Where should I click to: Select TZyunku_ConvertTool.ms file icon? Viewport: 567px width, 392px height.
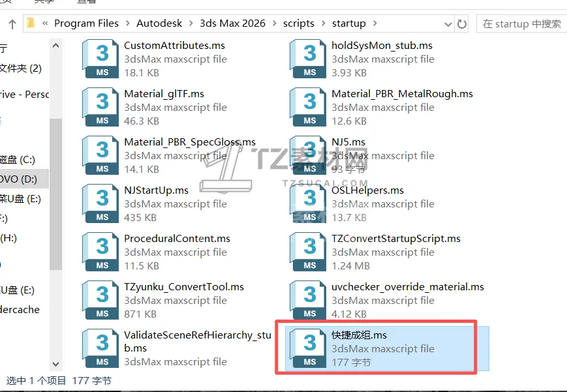click(101, 300)
